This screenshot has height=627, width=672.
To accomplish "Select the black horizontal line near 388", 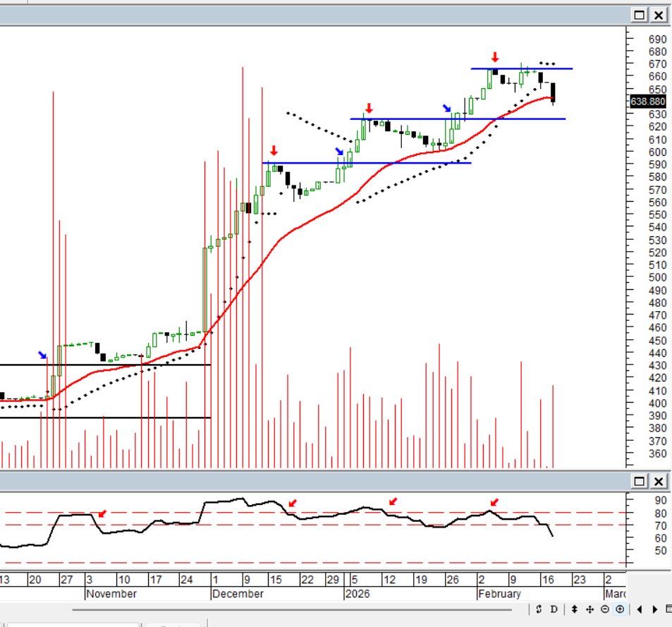I will 105,418.
